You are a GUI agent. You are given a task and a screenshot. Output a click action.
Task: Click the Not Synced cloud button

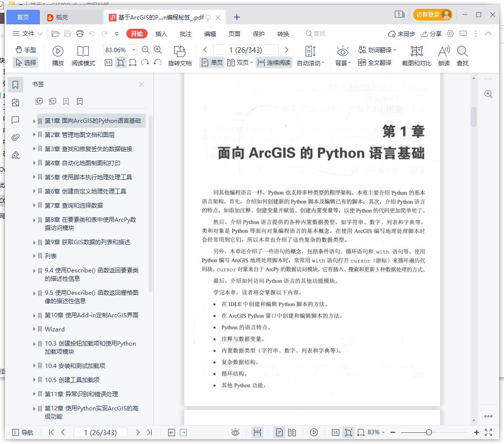point(402,34)
